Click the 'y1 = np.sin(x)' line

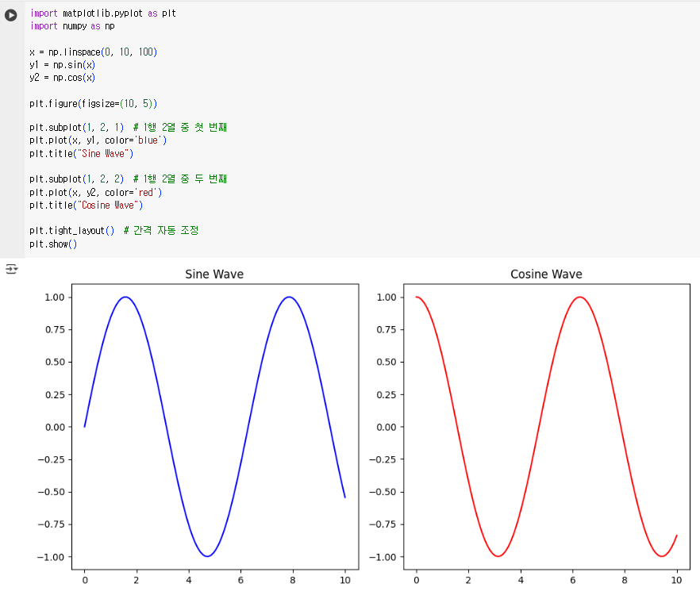(62, 65)
